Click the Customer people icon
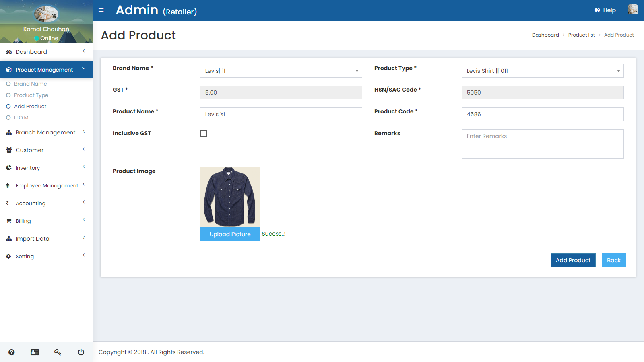 point(9,150)
